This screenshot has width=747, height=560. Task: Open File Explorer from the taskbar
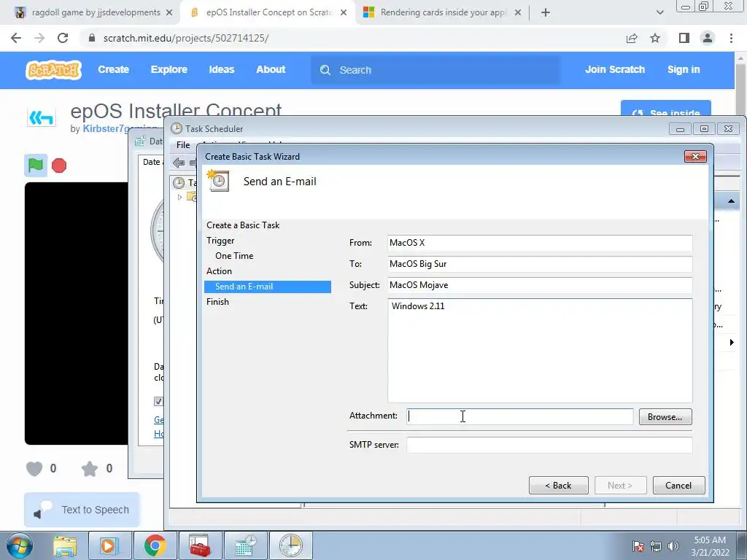(65, 545)
